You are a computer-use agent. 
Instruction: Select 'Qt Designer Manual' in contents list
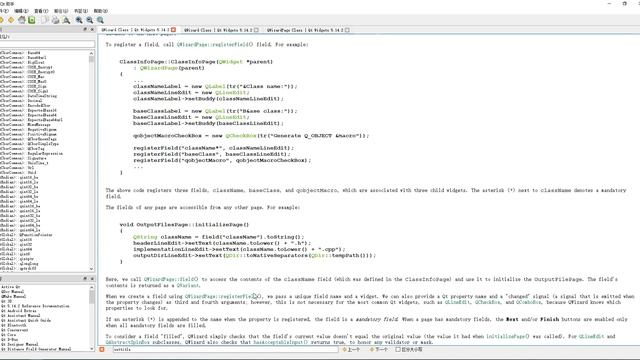coord(20,344)
